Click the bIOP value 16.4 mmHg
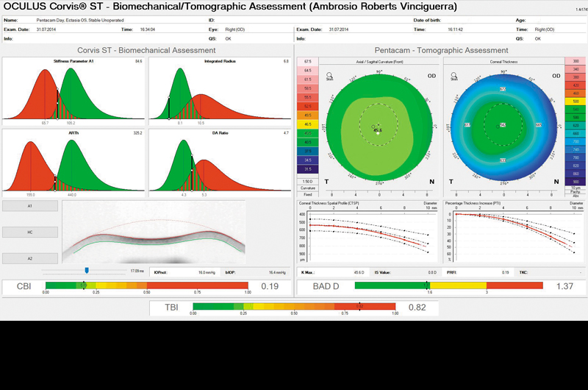 [x=277, y=272]
